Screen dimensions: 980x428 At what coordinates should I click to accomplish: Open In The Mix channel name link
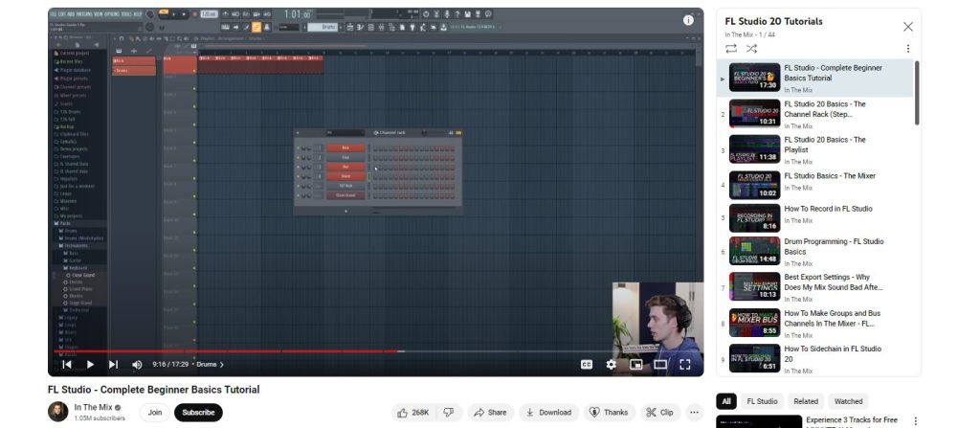93,407
